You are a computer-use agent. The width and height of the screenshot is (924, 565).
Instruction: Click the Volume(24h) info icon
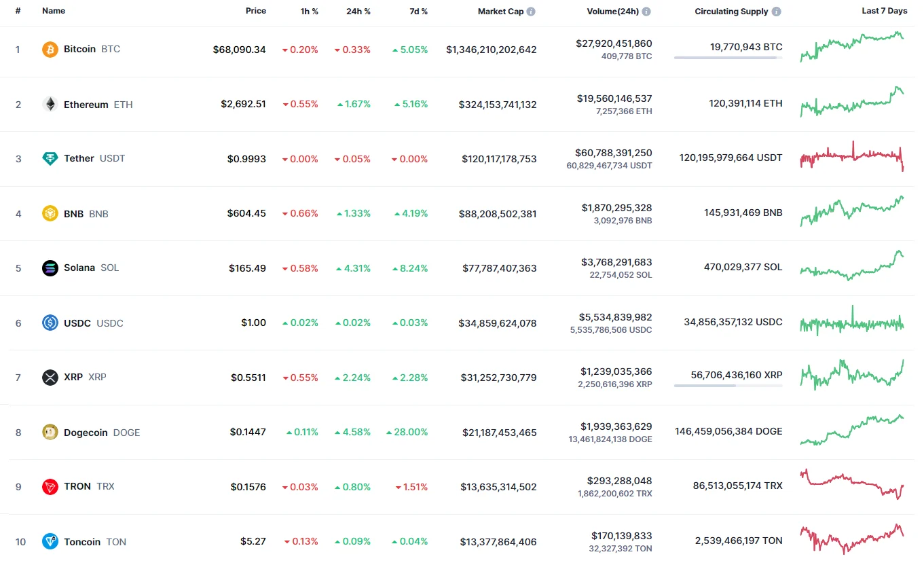coord(646,12)
